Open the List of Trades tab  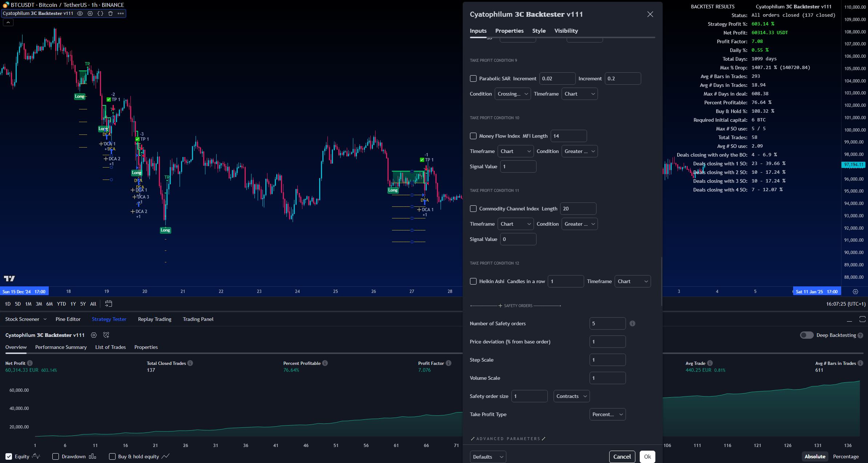click(110, 347)
